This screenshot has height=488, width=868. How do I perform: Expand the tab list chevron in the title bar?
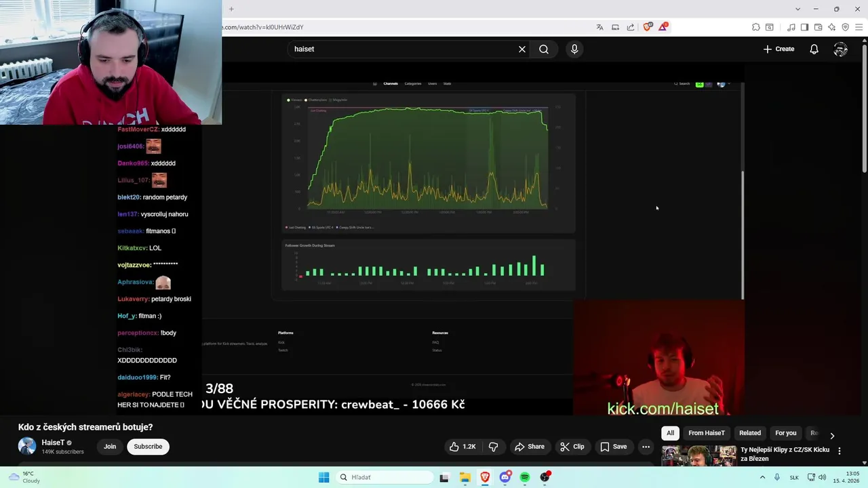[x=797, y=9]
